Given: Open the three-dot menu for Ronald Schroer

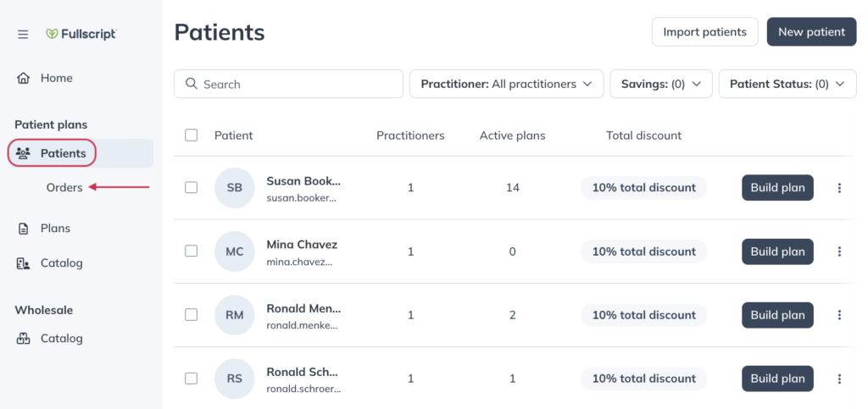Looking at the screenshot, I should [x=839, y=379].
